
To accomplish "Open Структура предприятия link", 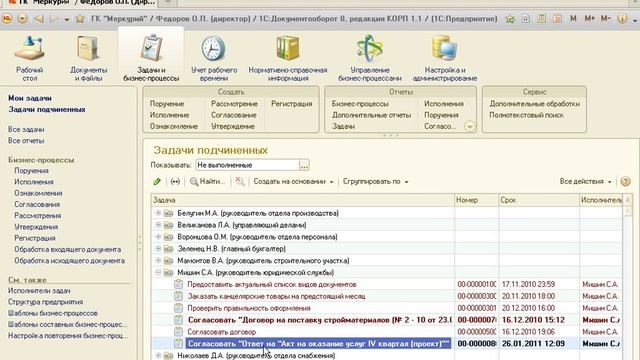I will (x=45, y=302).
